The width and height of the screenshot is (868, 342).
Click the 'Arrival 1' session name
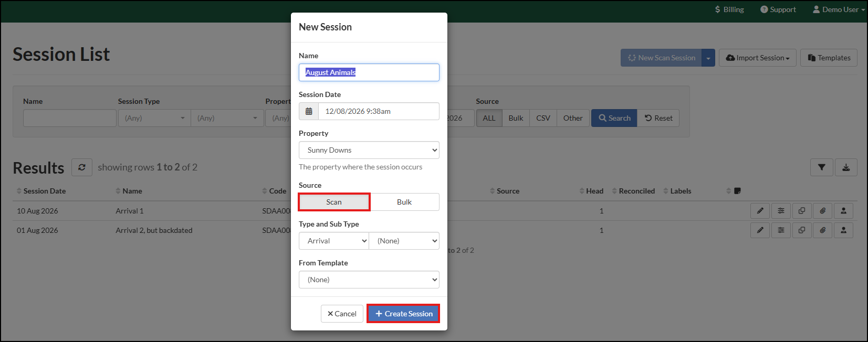pyautogui.click(x=130, y=211)
